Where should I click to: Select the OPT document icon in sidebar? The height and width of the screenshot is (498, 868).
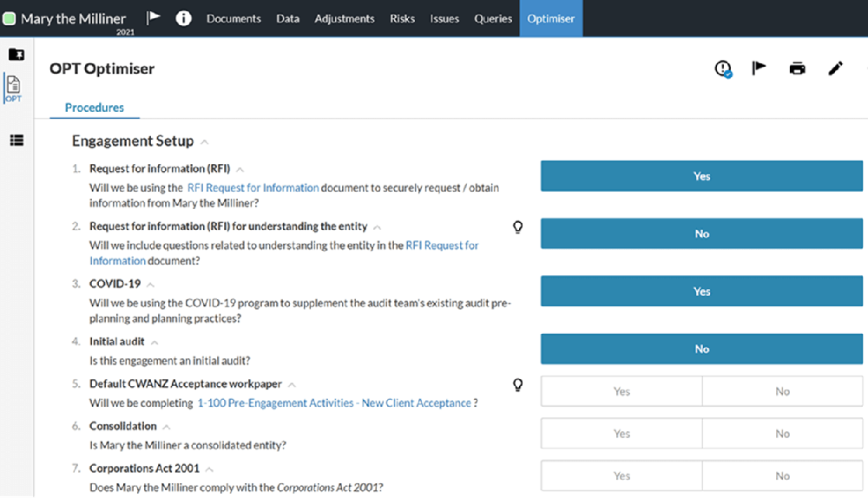14,88
